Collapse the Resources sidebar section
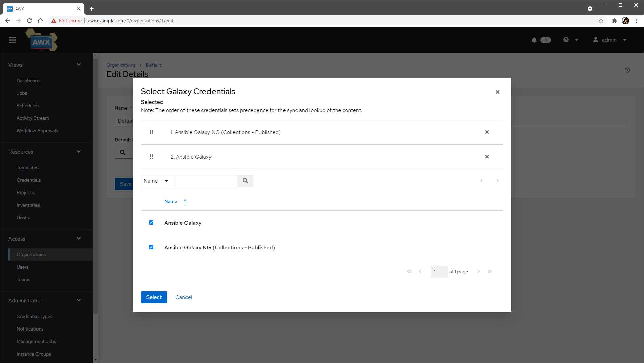Viewport: 644px width, 363px height. click(79, 152)
